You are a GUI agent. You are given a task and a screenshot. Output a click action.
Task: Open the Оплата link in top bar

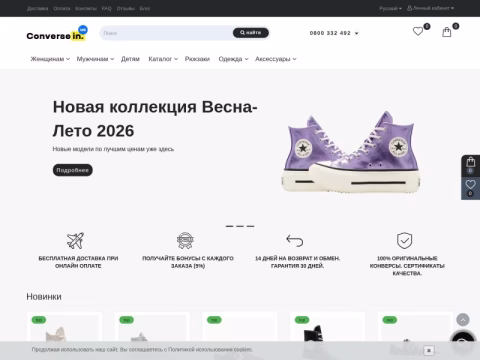pos(62,8)
